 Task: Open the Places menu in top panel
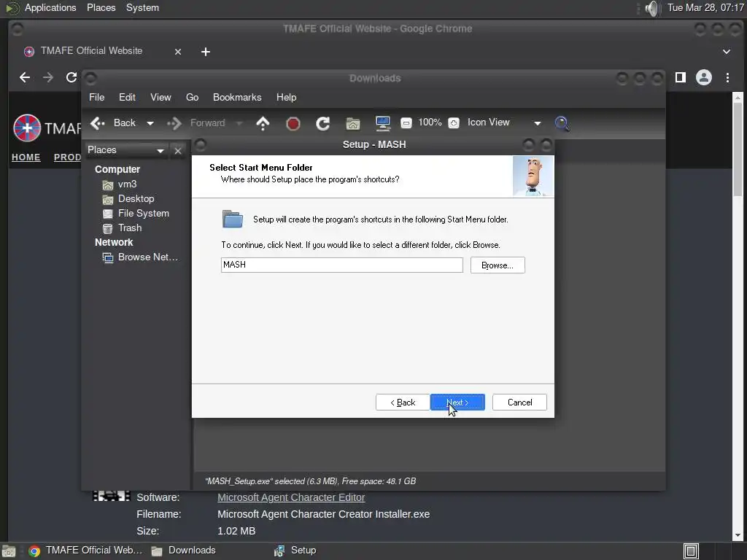[x=101, y=7]
